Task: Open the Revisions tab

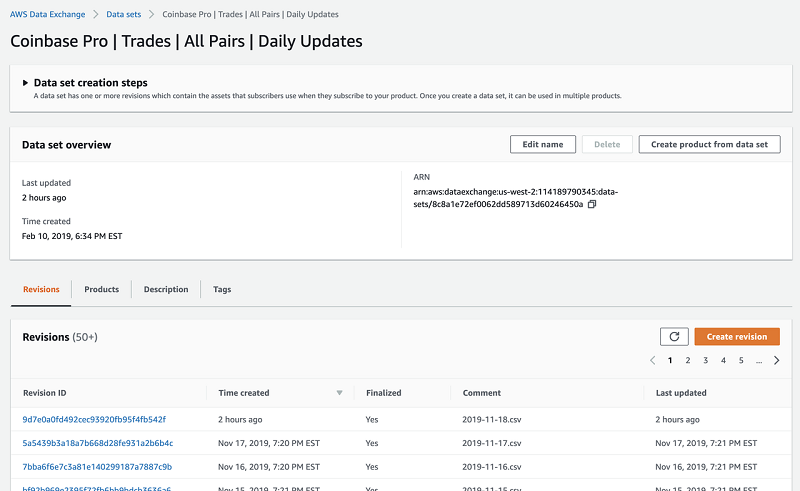Action: point(41,289)
